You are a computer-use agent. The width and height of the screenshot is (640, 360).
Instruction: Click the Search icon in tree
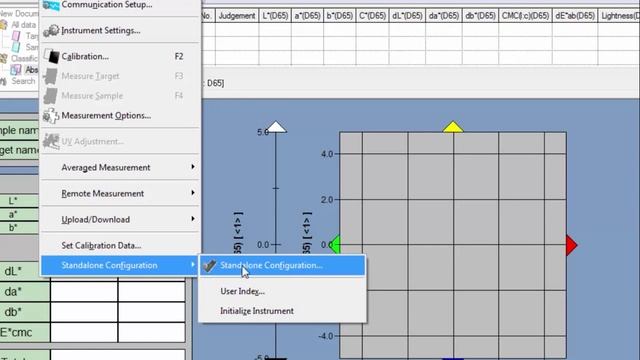(x=3, y=81)
